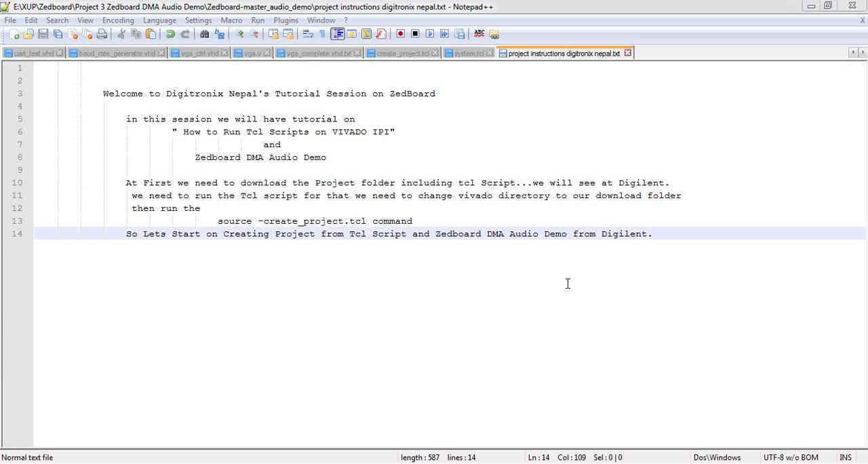
Task: Click the INS indicator in status bar
Action: [846, 457]
